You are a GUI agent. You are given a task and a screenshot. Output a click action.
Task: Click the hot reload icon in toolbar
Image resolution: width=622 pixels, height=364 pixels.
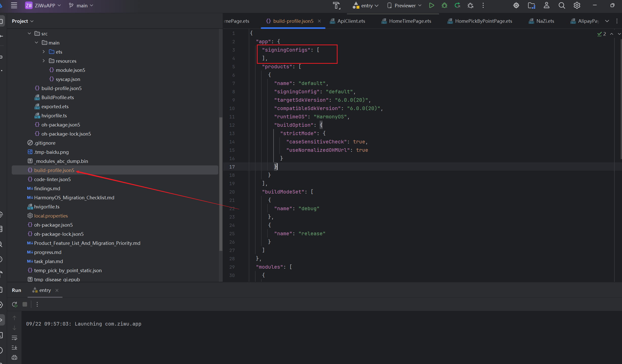click(x=457, y=5)
